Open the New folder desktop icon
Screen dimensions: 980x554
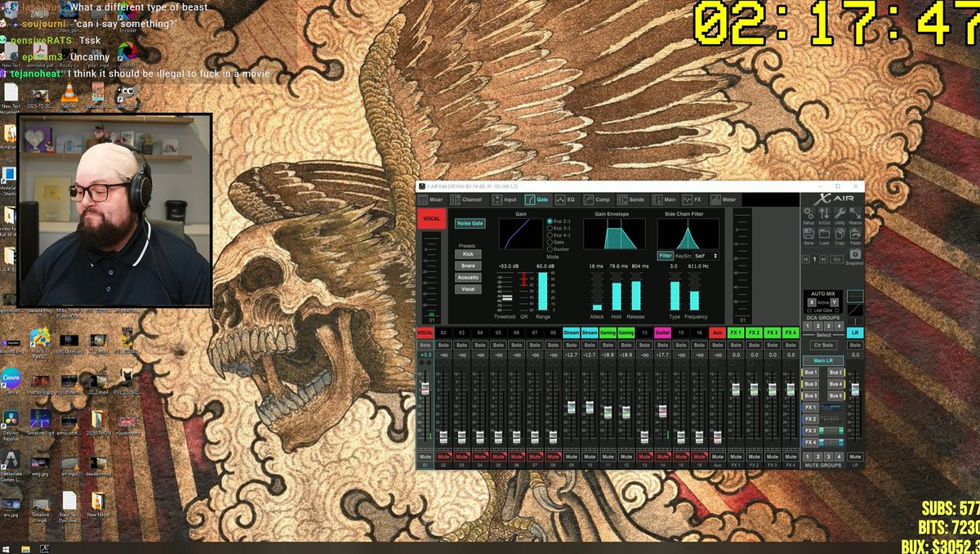[x=98, y=504]
